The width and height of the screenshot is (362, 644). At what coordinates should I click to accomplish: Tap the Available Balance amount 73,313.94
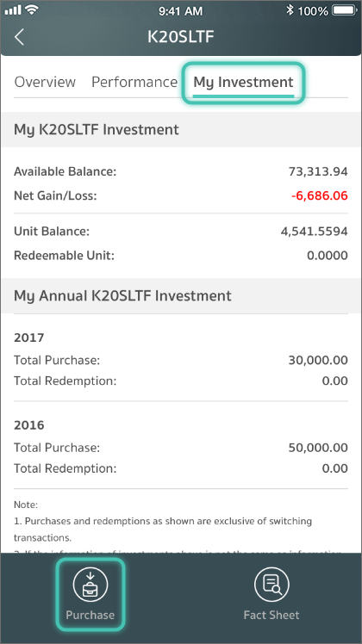(318, 171)
